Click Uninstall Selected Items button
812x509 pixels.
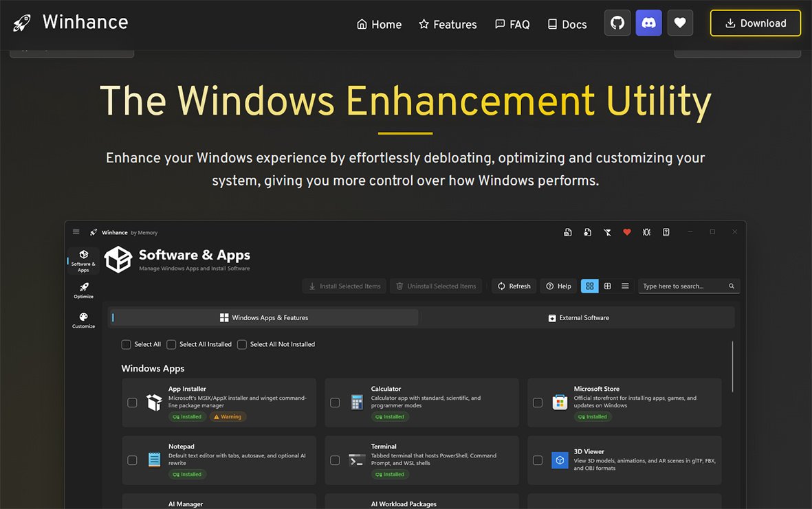click(436, 286)
